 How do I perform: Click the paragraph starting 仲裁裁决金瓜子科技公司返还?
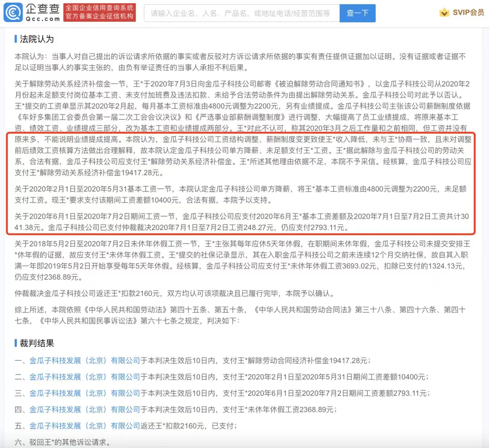tap(175, 293)
